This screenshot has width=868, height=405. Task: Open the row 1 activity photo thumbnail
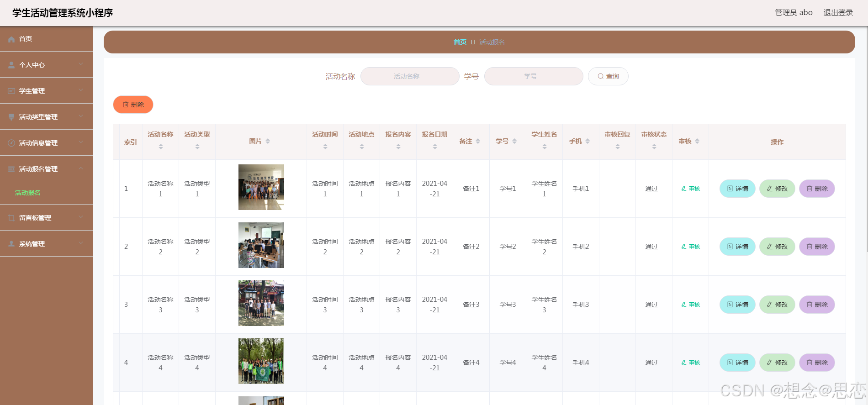(x=261, y=187)
